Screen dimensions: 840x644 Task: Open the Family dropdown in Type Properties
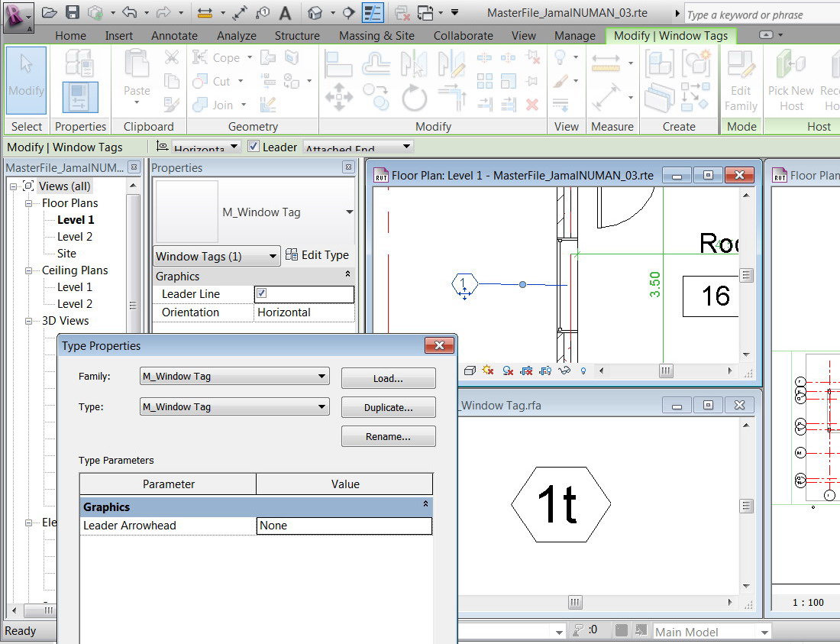[234, 376]
